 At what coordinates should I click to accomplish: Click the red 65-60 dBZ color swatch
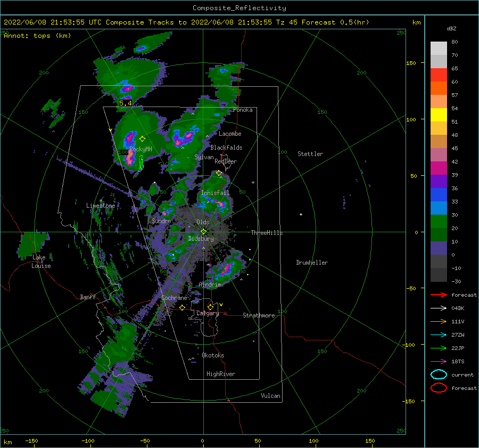point(439,75)
